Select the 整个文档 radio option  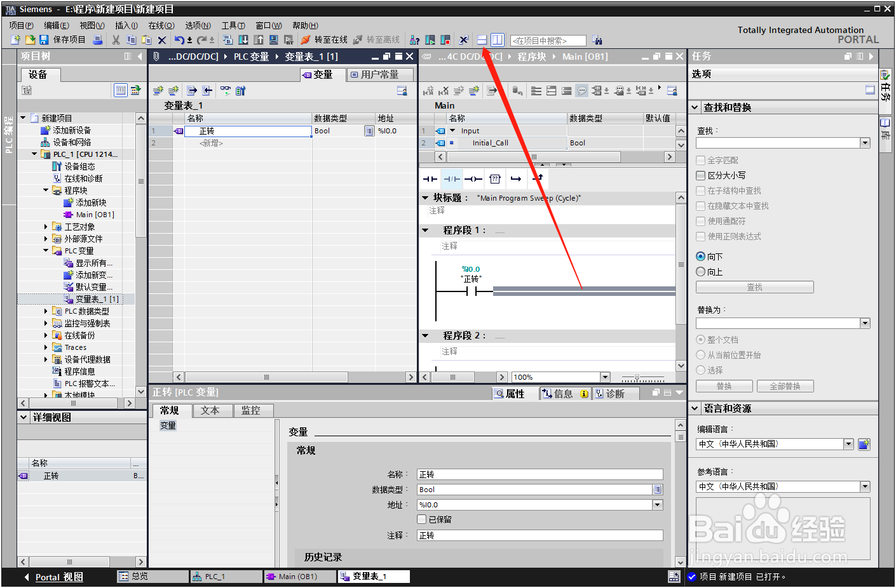(701, 340)
